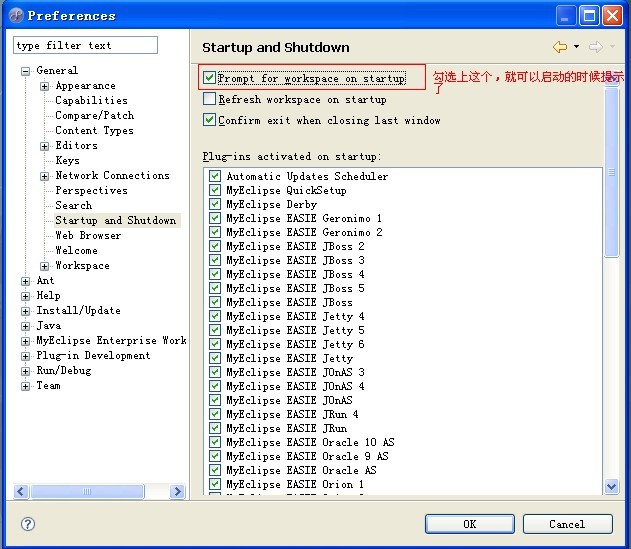This screenshot has width=631, height=549.
Task: Expand the Appearance node
Action: (45, 86)
